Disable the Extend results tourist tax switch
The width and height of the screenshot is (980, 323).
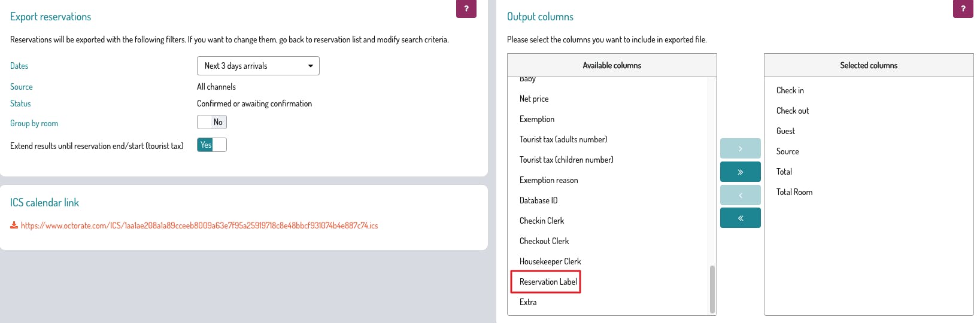tap(212, 145)
